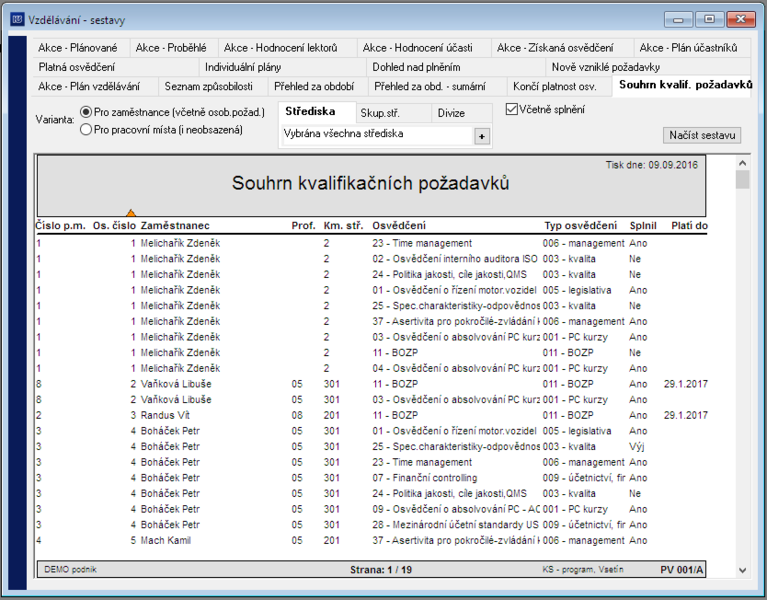Click the Typ osvědčení column header
Image resolution: width=767 pixels, height=600 pixels.
581,226
